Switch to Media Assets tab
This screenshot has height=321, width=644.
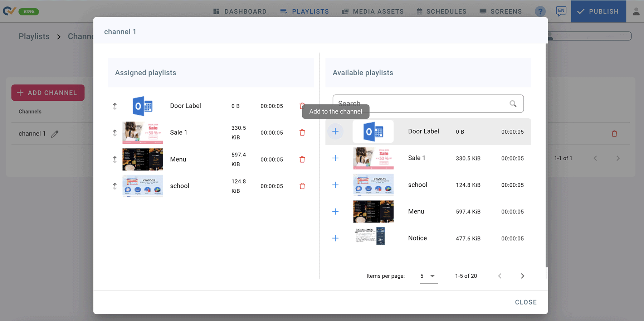[x=373, y=11]
